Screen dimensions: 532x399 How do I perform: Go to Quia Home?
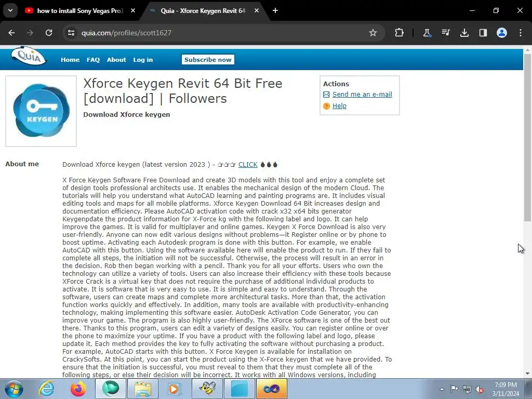(70, 60)
